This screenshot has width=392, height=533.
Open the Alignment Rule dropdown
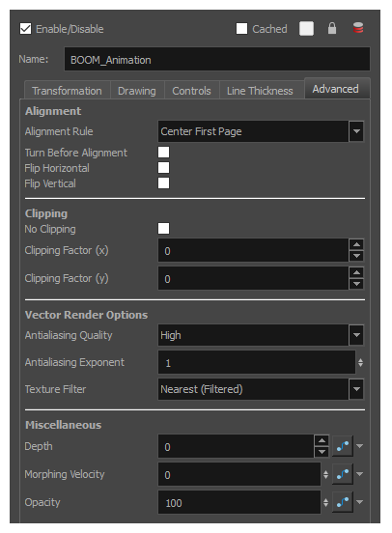(356, 131)
